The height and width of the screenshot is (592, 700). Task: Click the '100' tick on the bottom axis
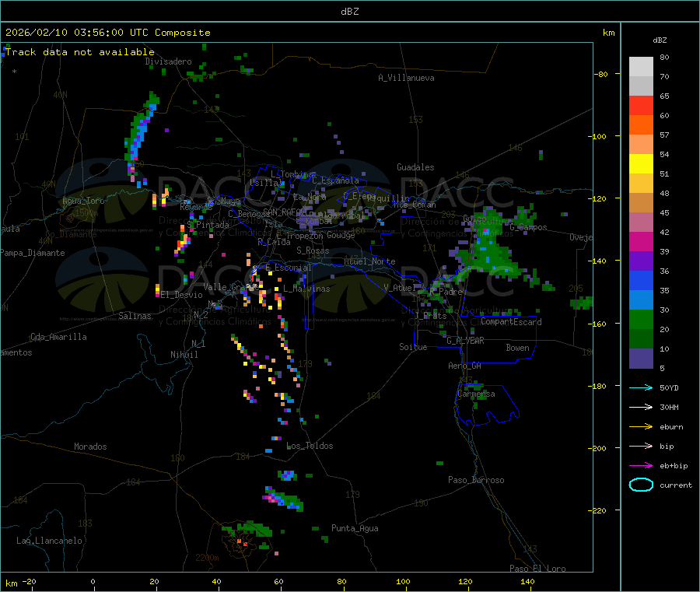(403, 582)
